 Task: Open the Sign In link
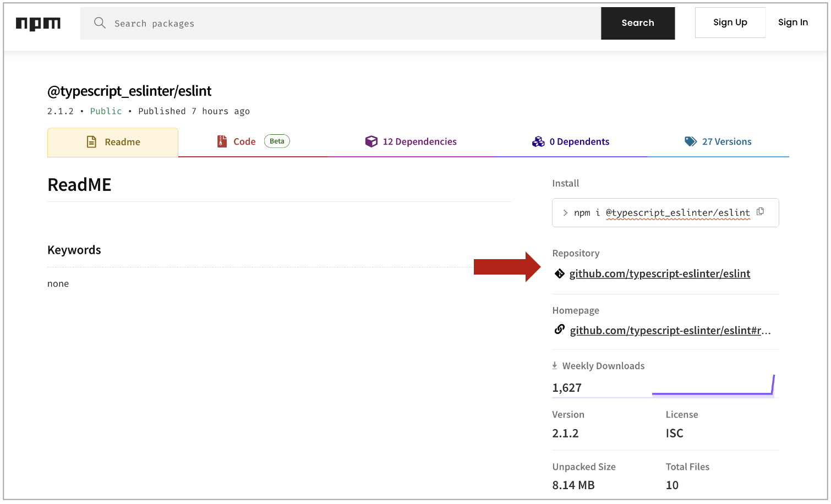[792, 23]
